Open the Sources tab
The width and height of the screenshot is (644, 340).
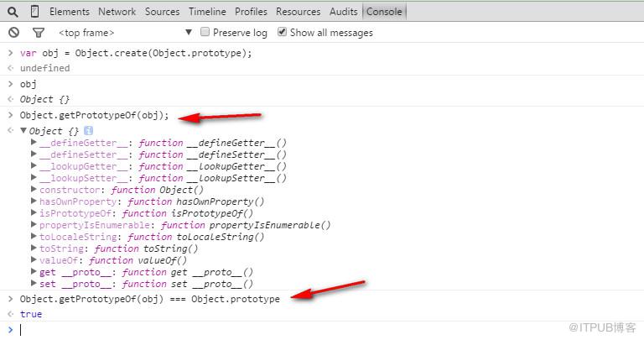point(162,12)
